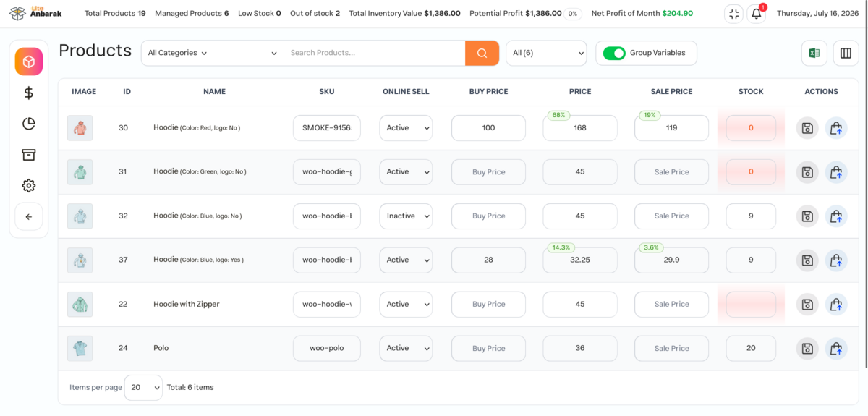Click the Hoodie with Zipper product name
868x416 pixels.
[x=187, y=305]
